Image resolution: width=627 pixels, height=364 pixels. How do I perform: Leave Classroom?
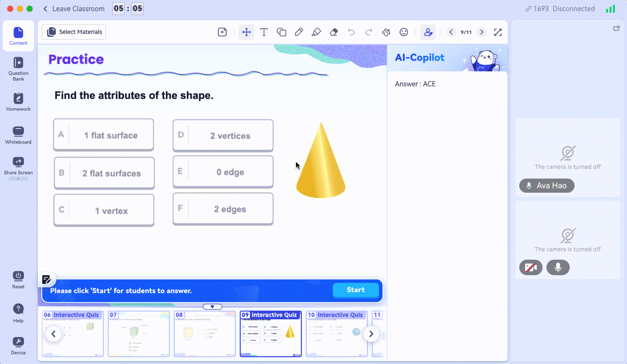pos(74,9)
